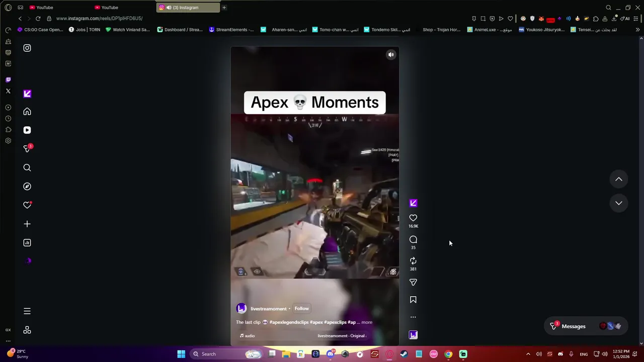Click the Opera GX menu logo
The height and width of the screenshot is (362, 644).
pos(8,8)
